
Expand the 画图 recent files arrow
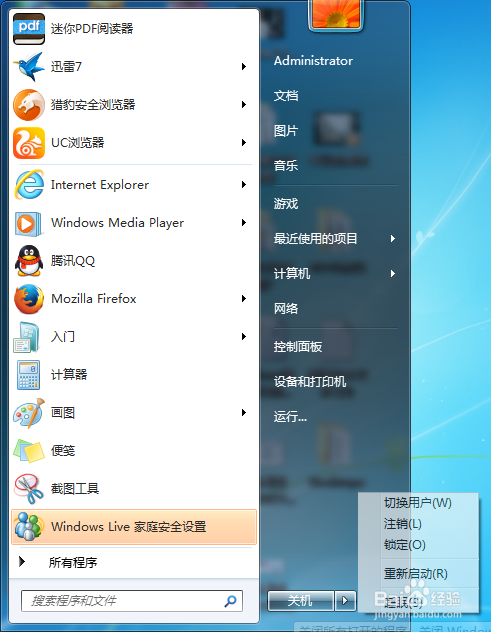(x=244, y=413)
